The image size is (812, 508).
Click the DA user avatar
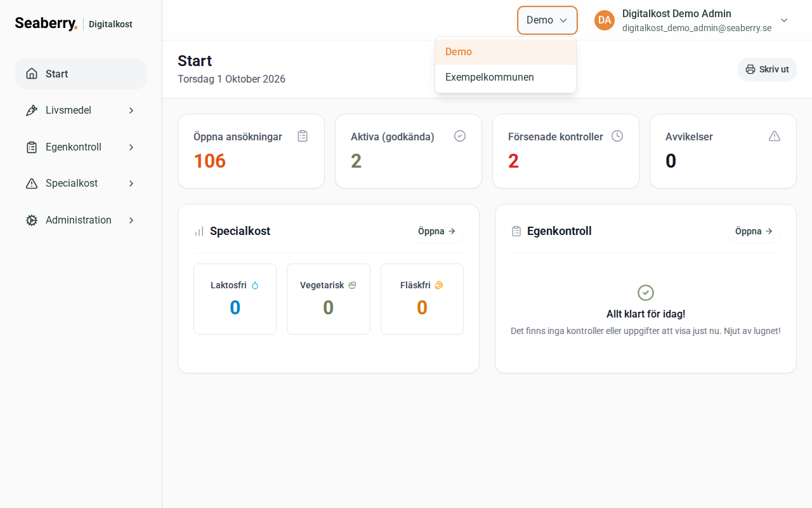coord(605,20)
